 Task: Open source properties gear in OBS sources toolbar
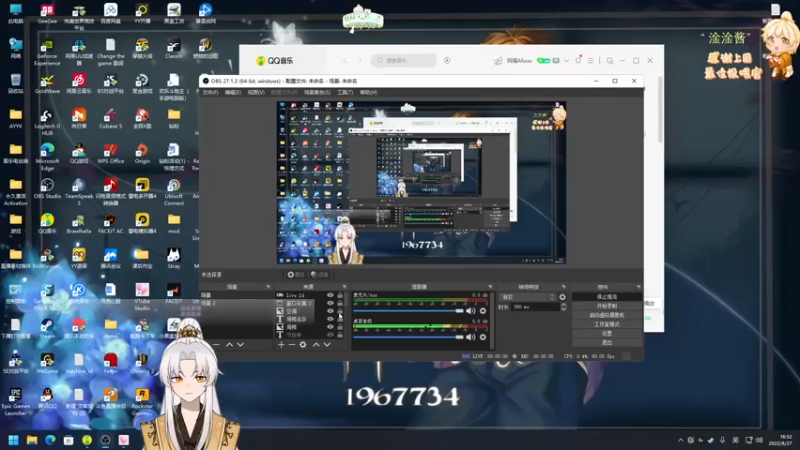(x=303, y=345)
